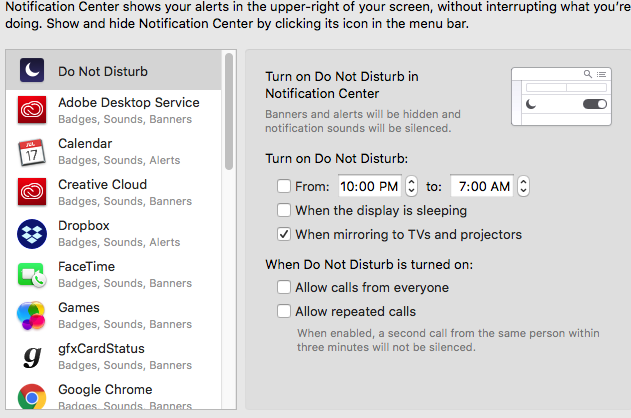
Task: Click the stepper beside 10:00 PM
Action: [x=411, y=186]
